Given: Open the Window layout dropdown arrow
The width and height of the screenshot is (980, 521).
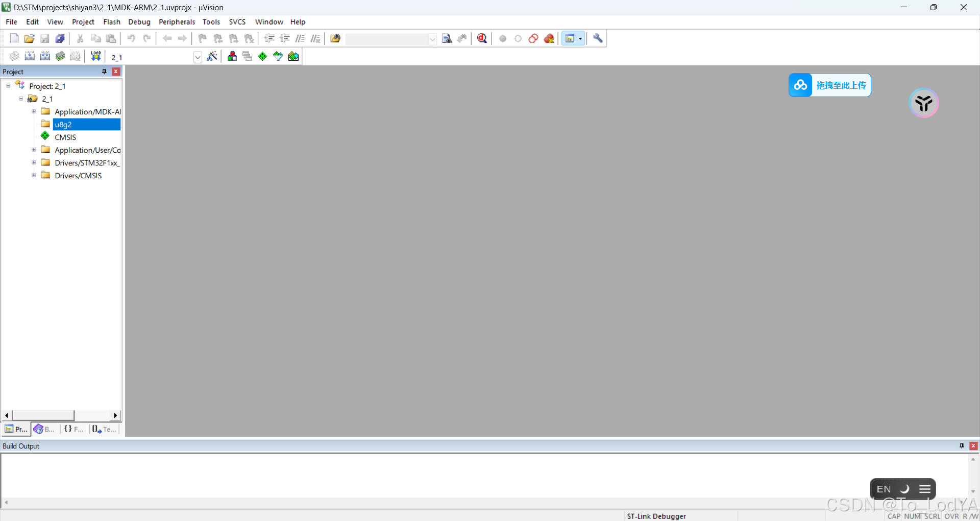Looking at the screenshot, I should pyautogui.click(x=580, y=38).
